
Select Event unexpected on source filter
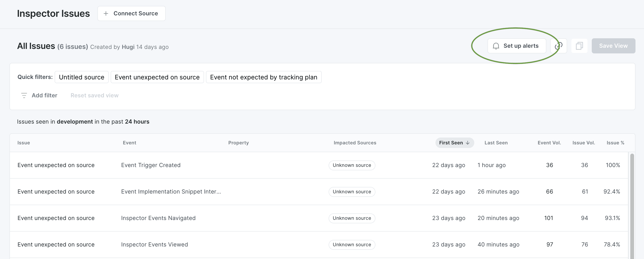157,76
